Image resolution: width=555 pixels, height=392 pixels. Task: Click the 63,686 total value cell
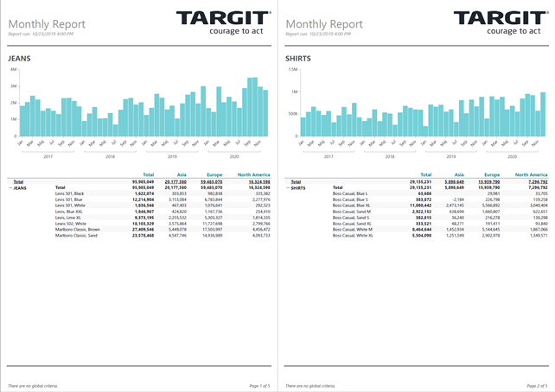coord(424,193)
